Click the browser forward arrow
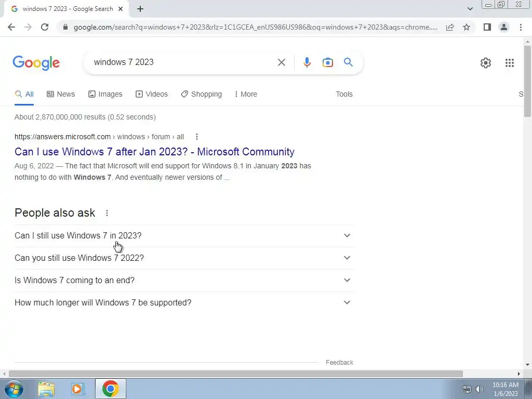The image size is (532, 399). [28, 27]
